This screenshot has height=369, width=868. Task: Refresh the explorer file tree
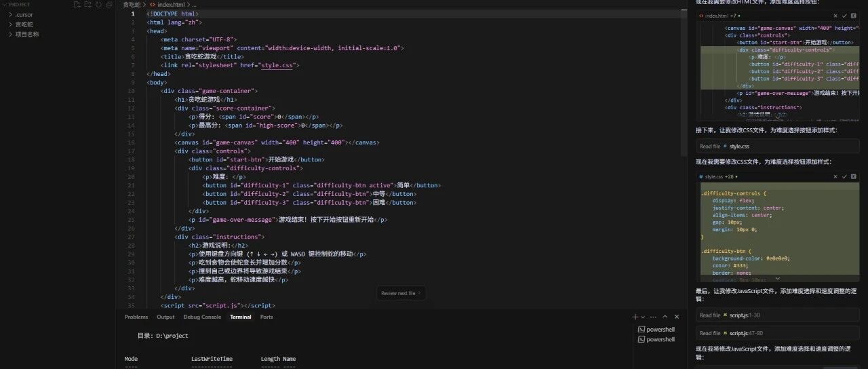pyautogui.click(x=98, y=5)
